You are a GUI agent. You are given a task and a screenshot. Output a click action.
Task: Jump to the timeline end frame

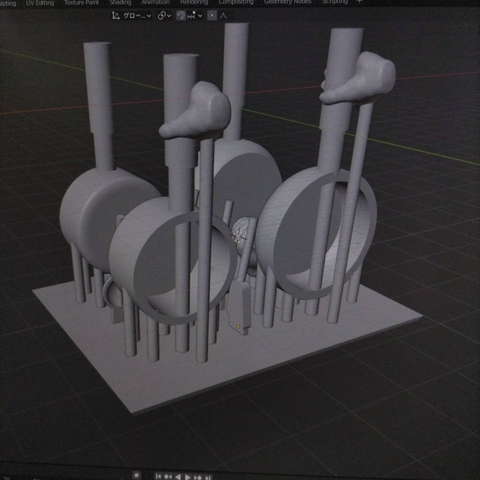pyautogui.click(x=207, y=477)
